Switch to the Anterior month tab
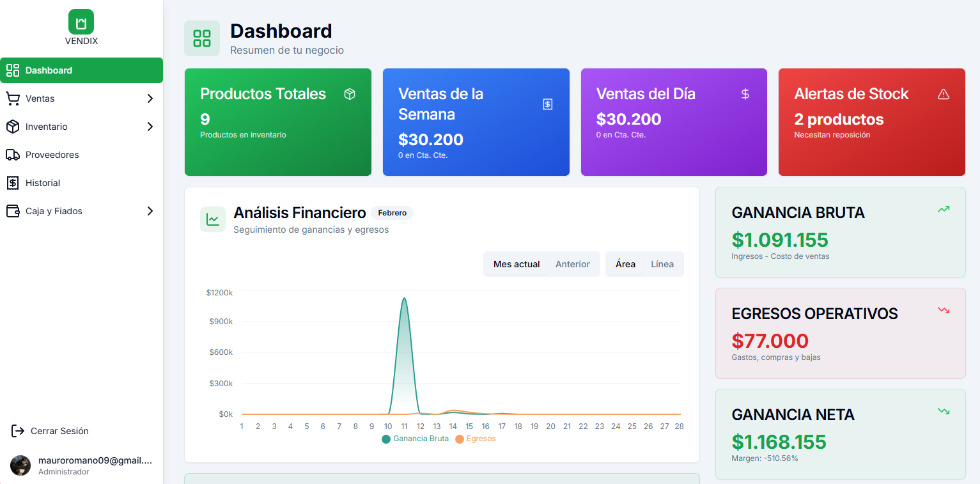Viewport: 980px width, 484px height. 573,263
